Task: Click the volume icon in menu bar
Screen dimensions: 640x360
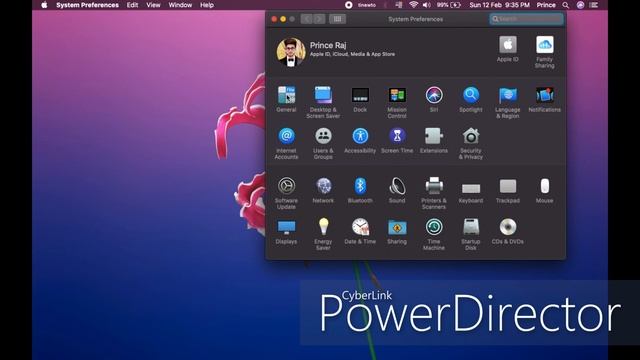Action: coord(427,5)
